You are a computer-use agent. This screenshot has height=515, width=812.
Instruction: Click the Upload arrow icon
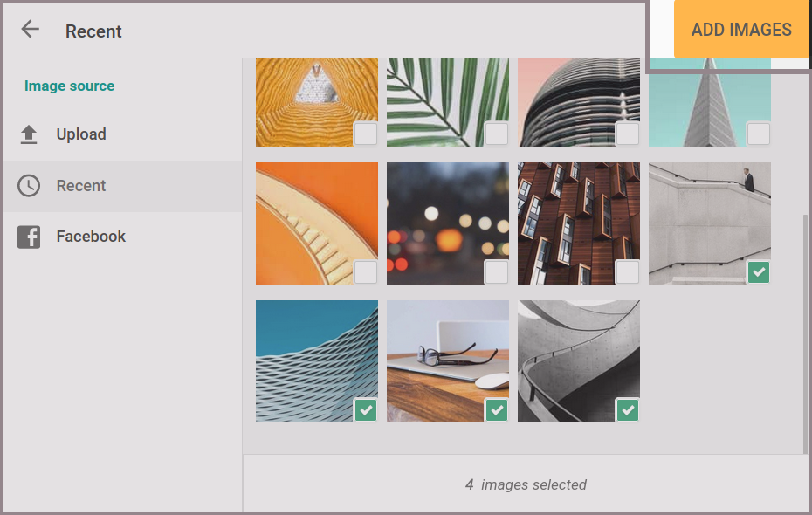pos(29,134)
